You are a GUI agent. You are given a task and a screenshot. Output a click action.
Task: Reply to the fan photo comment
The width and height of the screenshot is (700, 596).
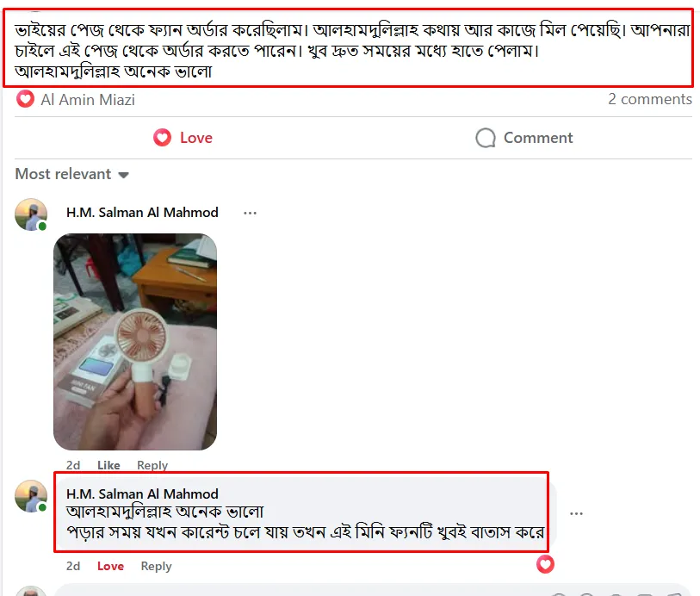[x=152, y=465]
